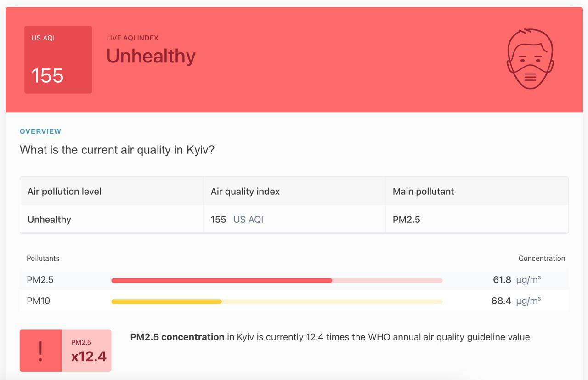Viewport: 588px width, 380px height.
Task: Click the PM10 pollutant row label
Action: [38, 301]
